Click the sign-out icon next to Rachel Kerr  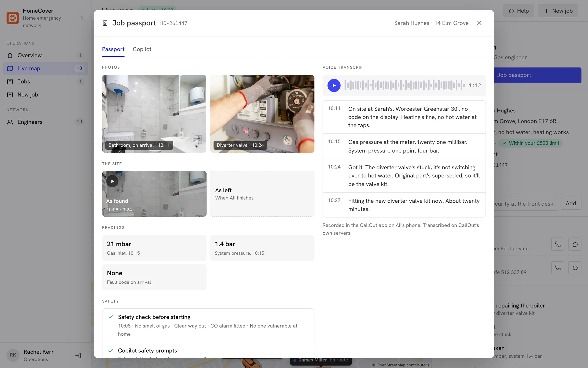[78, 355]
